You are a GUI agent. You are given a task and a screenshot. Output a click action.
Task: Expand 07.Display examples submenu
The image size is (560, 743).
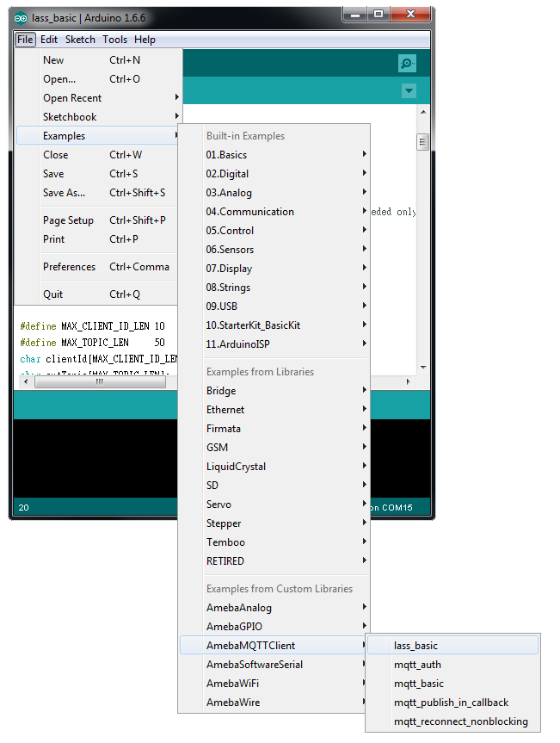[x=274, y=269]
